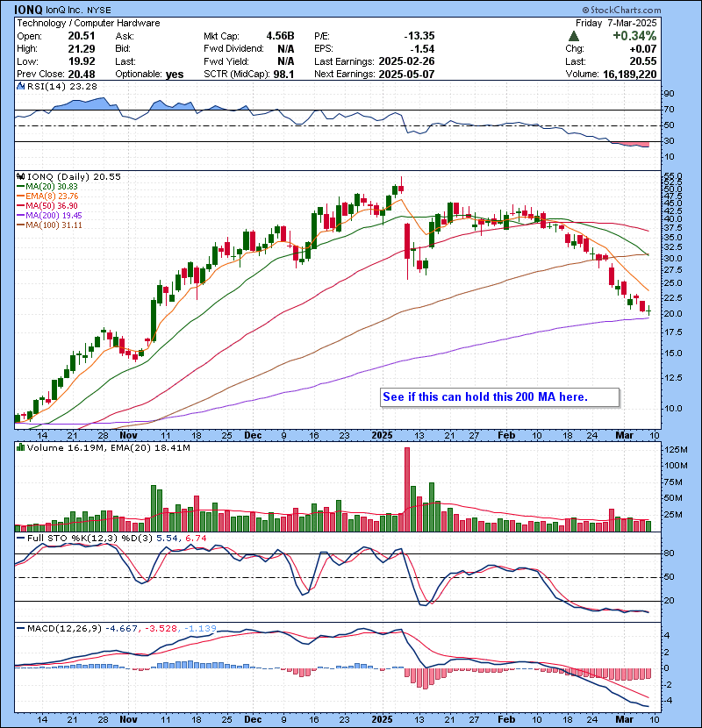The image size is (702, 728).
Task: Click the 'Volume 16.19M, EMA(20) 18.41M' label
Action: pyautogui.click(x=108, y=448)
